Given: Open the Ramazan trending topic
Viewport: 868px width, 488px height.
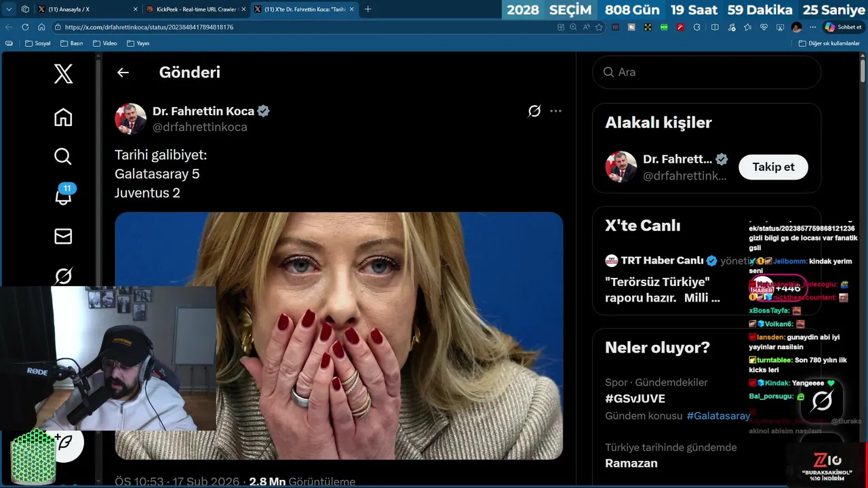Looking at the screenshot, I should 631,463.
